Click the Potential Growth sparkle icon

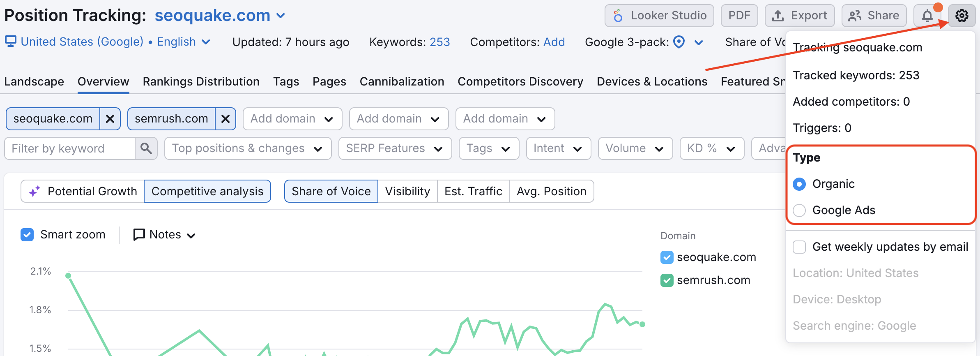click(35, 191)
